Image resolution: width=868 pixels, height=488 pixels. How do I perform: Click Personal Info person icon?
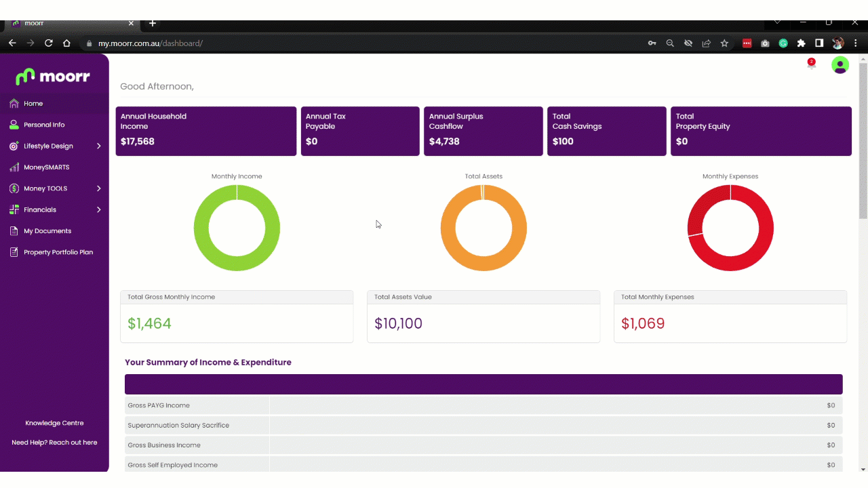click(x=14, y=125)
